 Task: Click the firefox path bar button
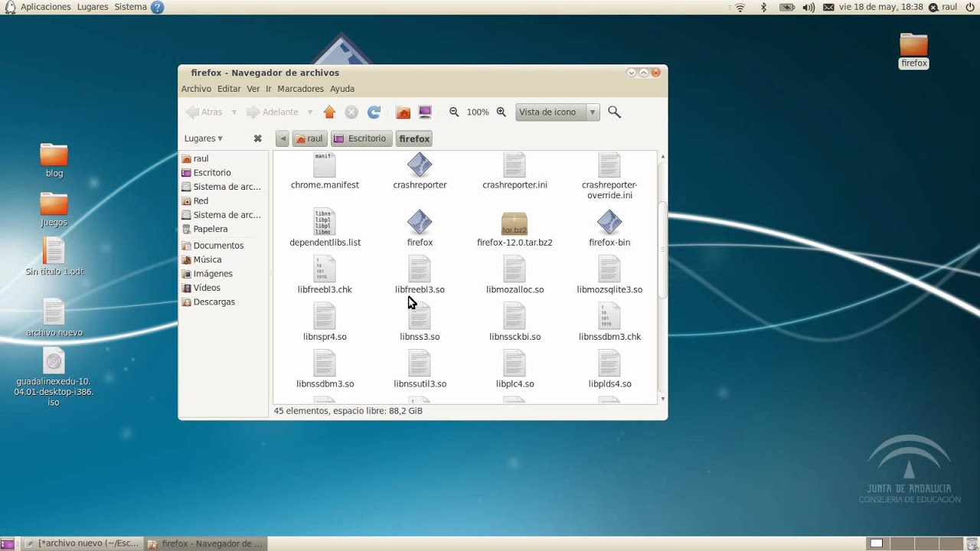(x=414, y=139)
